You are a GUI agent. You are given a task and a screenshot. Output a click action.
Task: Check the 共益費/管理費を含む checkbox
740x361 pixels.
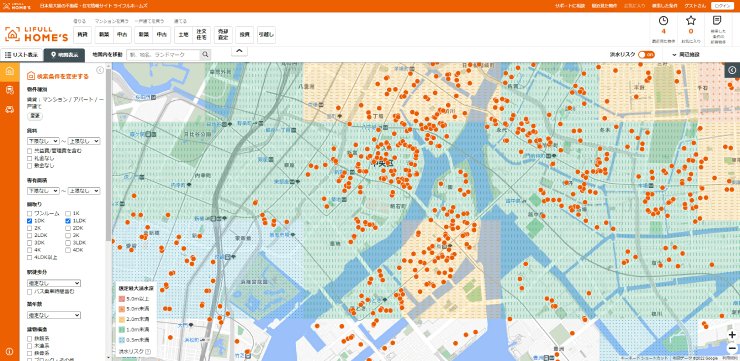click(30, 151)
